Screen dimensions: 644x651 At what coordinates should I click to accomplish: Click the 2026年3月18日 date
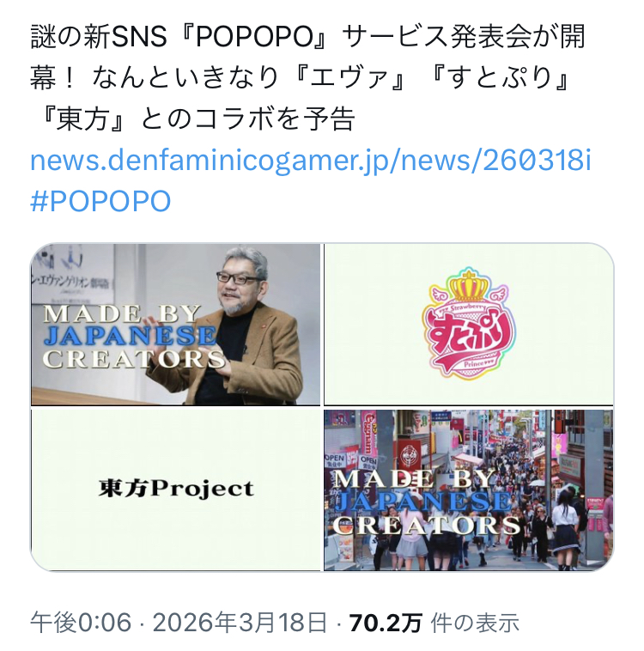(x=240, y=623)
